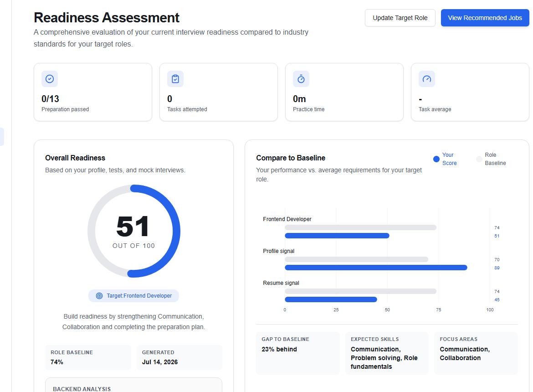Click the gauge icon for Task average

(426, 79)
